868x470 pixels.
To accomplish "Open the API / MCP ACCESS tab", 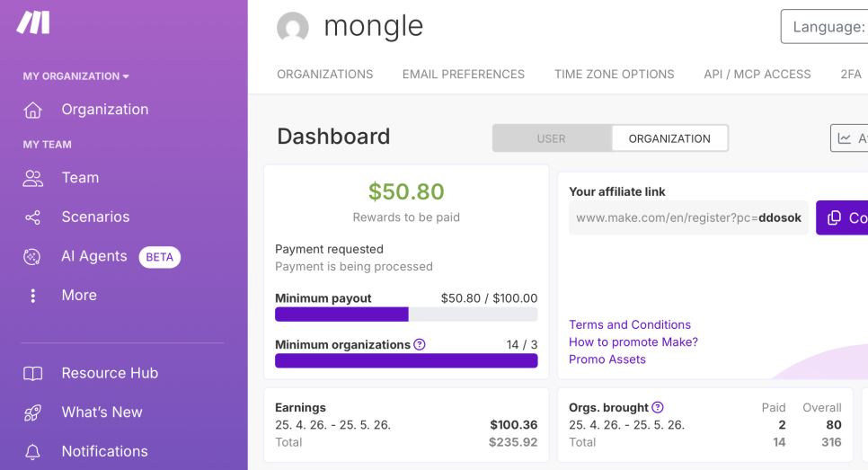I will pyautogui.click(x=757, y=75).
